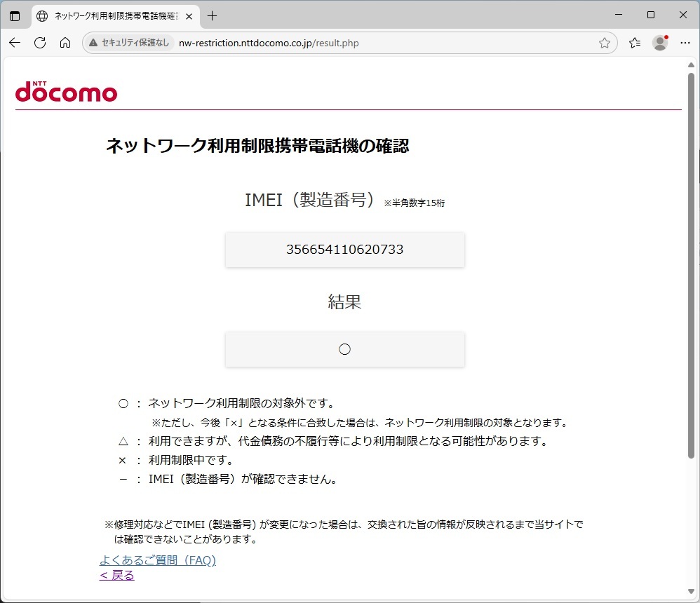
Task: Open the browser settings and more menu
Action: (685, 43)
